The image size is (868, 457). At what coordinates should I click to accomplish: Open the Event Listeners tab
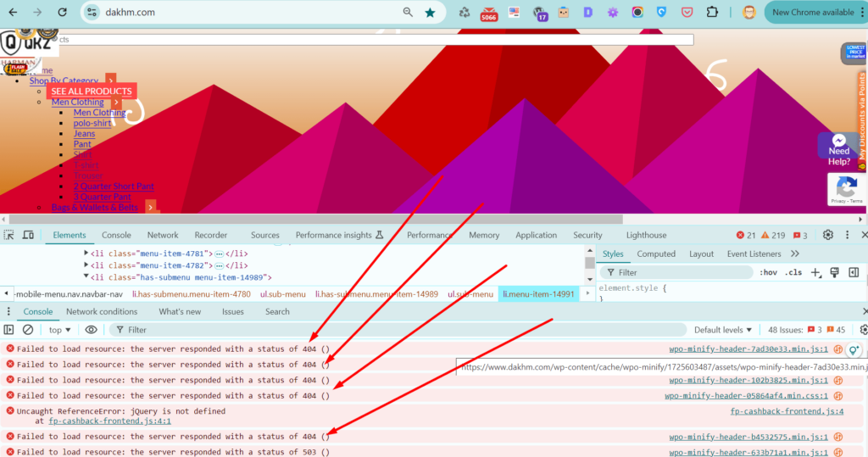click(754, 254)
